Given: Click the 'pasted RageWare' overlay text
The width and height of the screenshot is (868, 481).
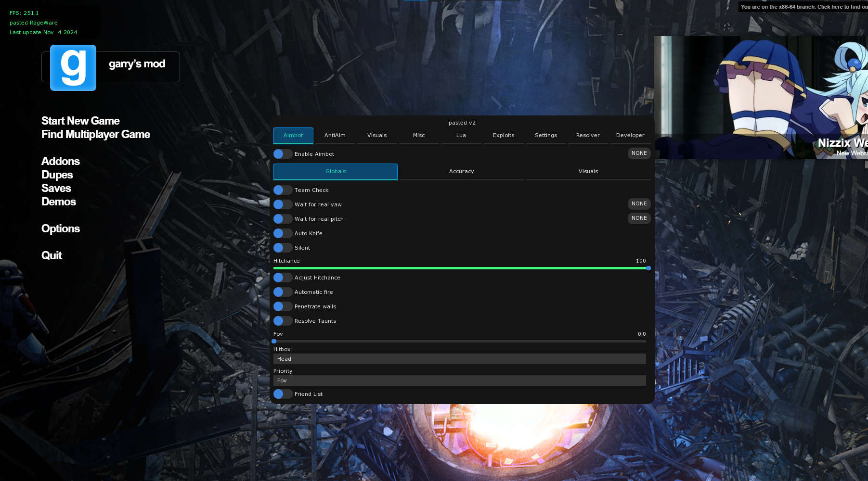Looking at the screenshot, I should click(34, 23).
